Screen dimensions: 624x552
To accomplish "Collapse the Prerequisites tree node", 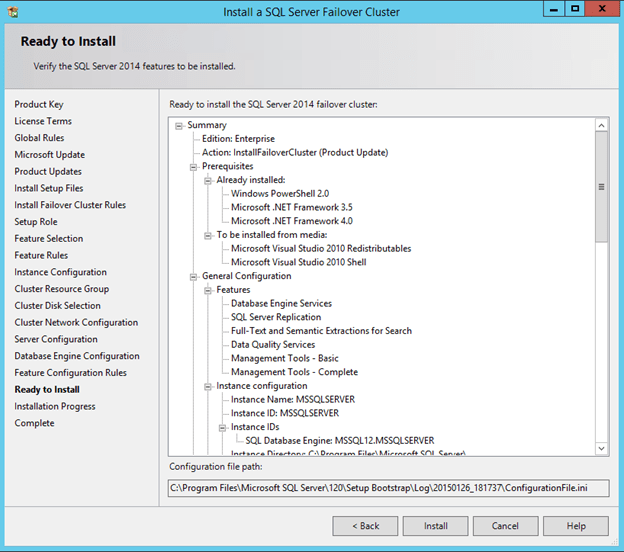I will tap(194, 166).
